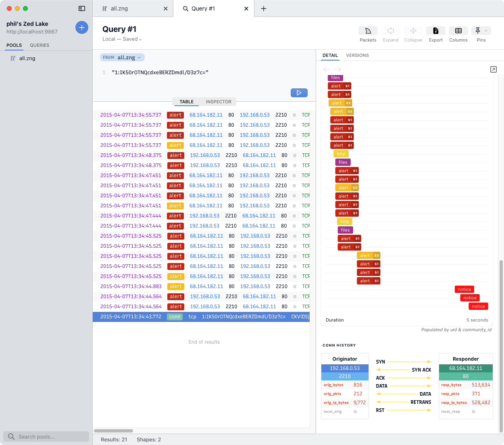Open the Export icon in the toolbar
This screenshot has height=445, width=504.
click(x=435, y=30)
